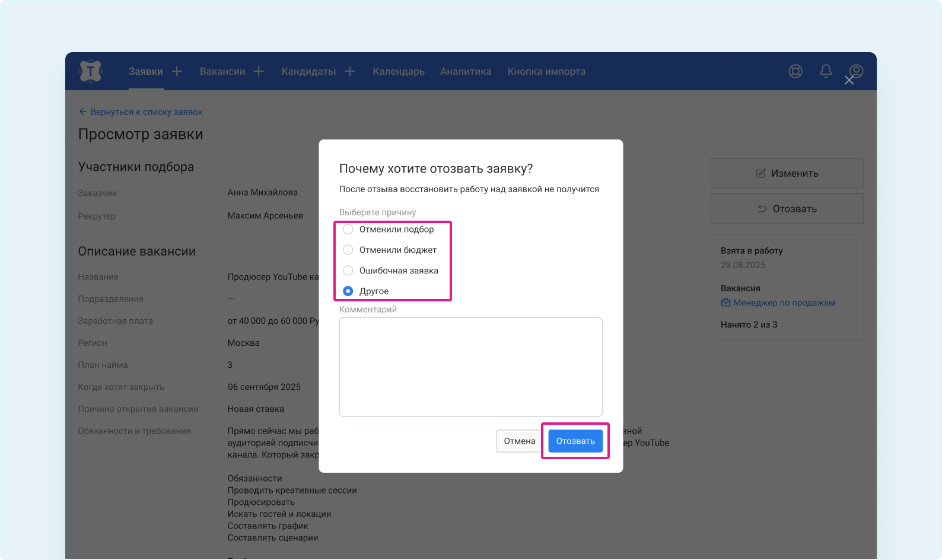Click into the Комментарий text area

pyautogui.click(x=470, y=367)
